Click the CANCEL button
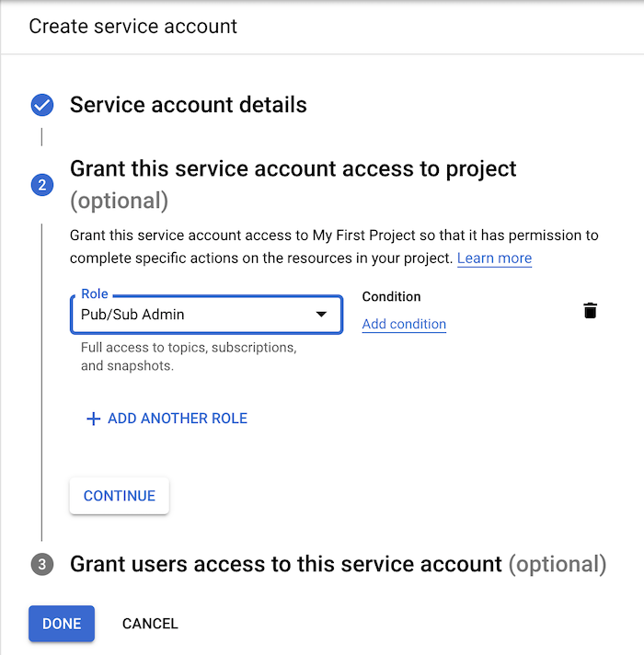Image resolution: width=644 pixels, height=655 pixels. click(x=150, y=624)
